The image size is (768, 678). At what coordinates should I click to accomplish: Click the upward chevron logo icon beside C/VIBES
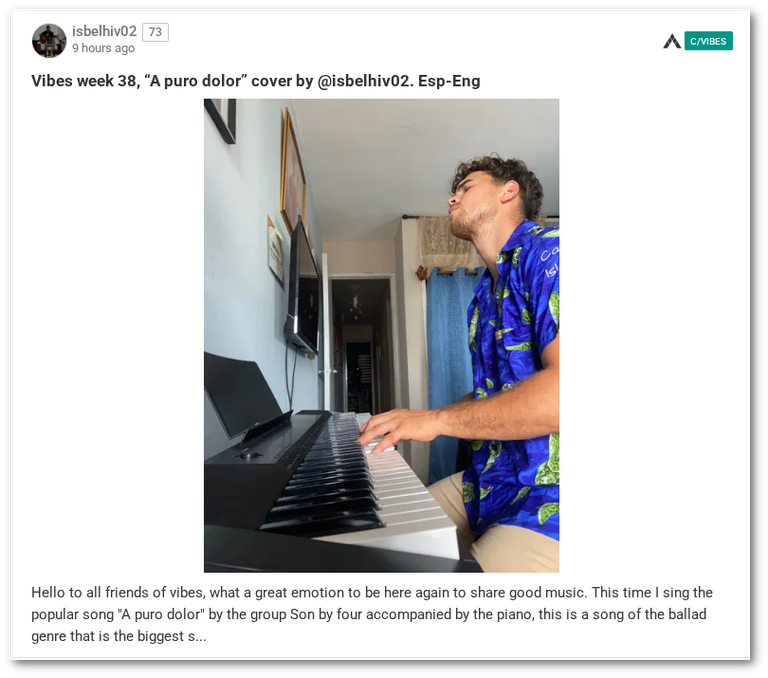672,41
